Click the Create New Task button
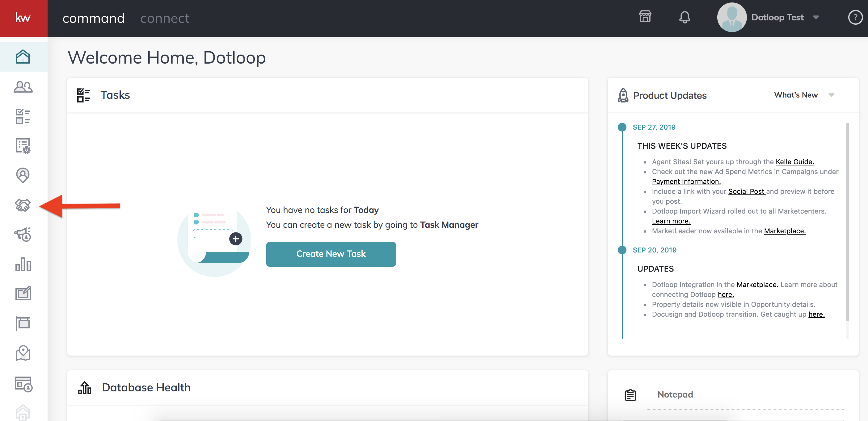This screenshot has height=421, width=868. click(331, 254)
